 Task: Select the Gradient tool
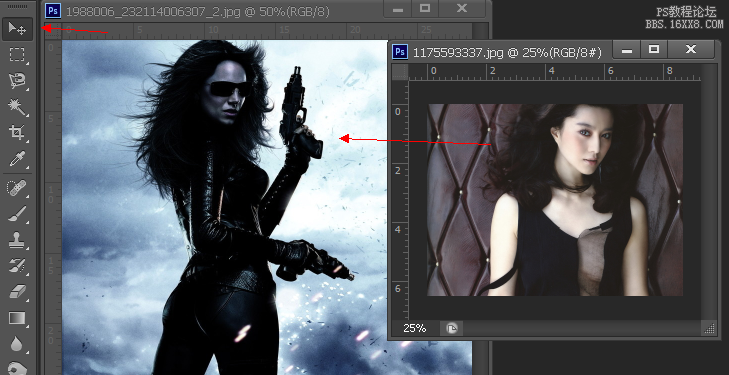17,318
